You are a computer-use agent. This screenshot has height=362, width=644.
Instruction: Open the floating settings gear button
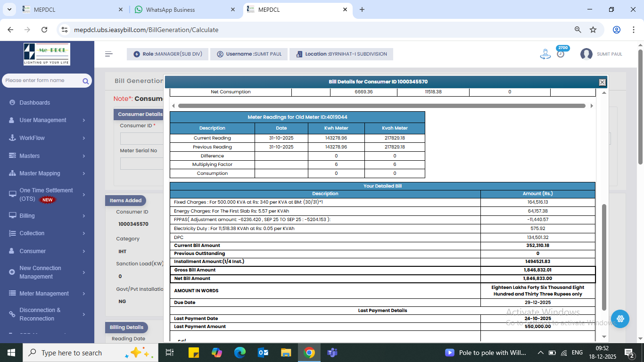click(x=620, y=319)
